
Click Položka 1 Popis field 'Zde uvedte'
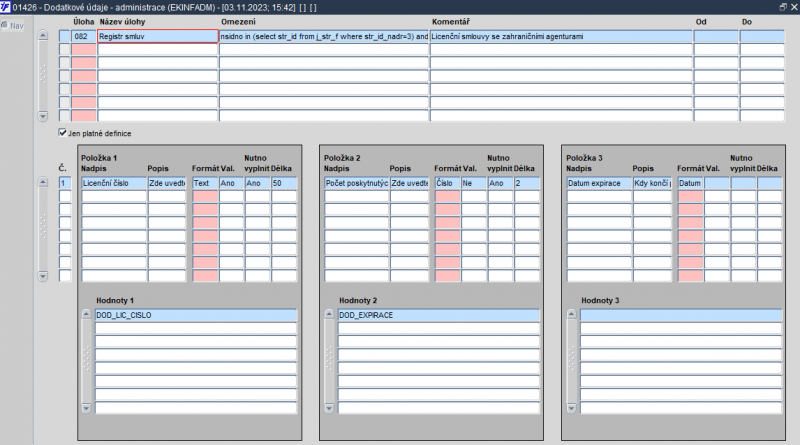tap(167, 183)
